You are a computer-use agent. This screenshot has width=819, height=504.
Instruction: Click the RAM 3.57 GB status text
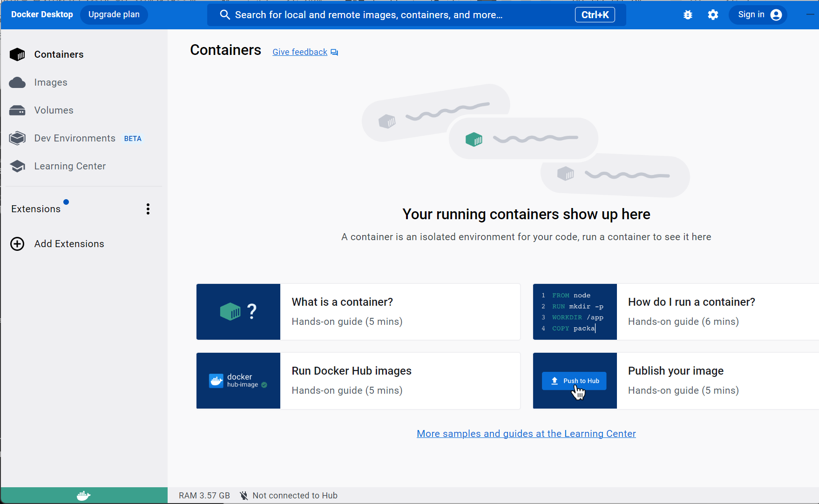point(204,496)
